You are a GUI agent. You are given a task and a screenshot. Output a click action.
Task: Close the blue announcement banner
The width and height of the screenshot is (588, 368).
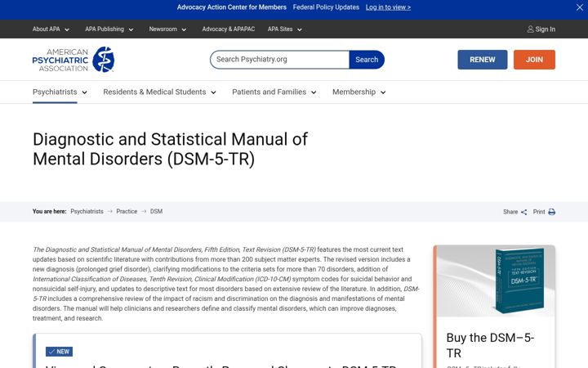(579, 7)
